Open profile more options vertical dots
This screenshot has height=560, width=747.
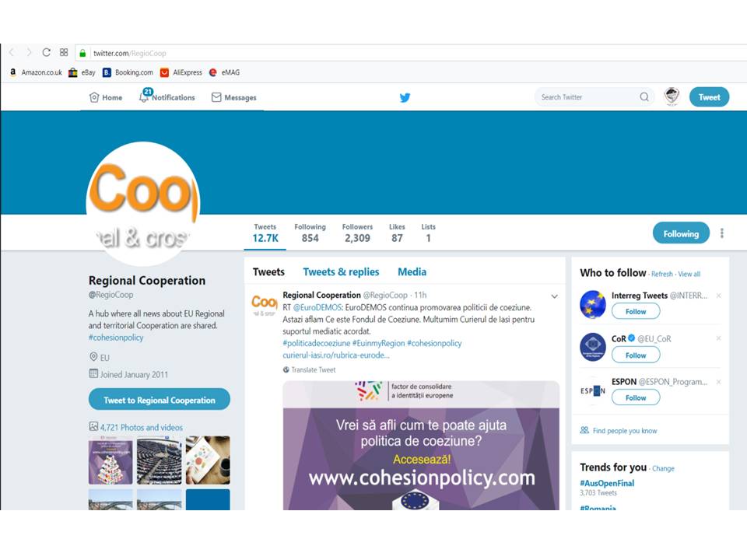(x=722, y=233)
